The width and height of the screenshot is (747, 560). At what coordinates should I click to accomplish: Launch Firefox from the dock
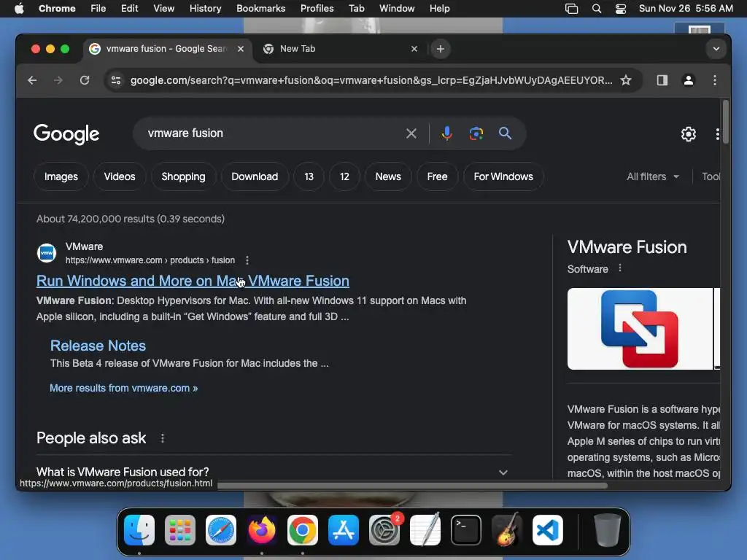[262, 530]
